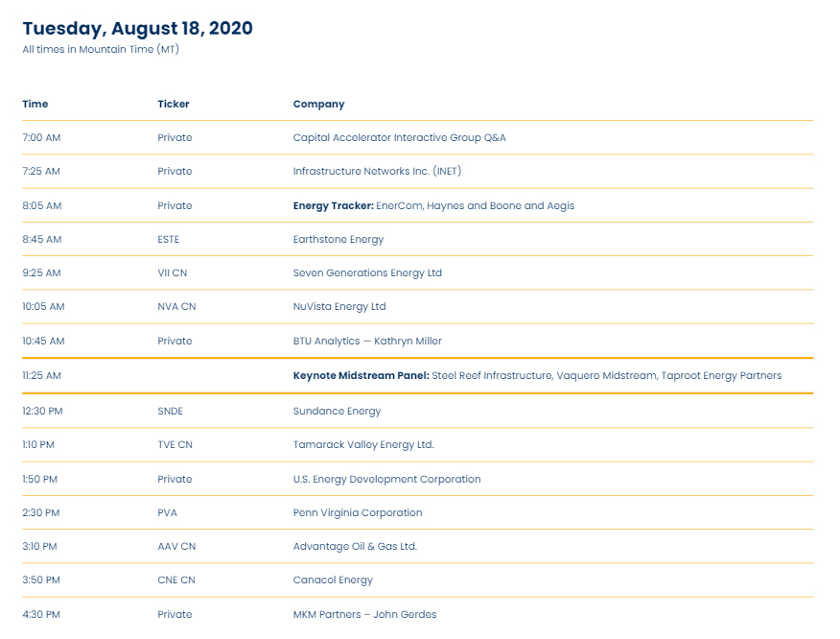Open U.S. Energy Development Corporation entry
Screen dimensions: 840x639
coord(386,479)
